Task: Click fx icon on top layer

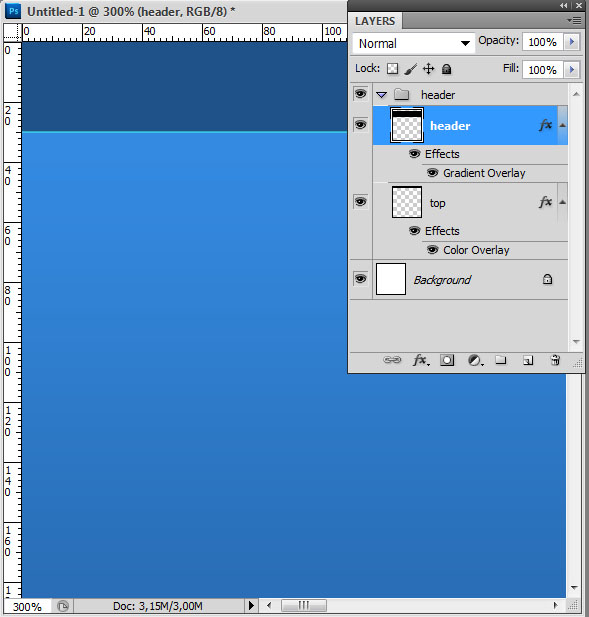Action: [545, 202]
